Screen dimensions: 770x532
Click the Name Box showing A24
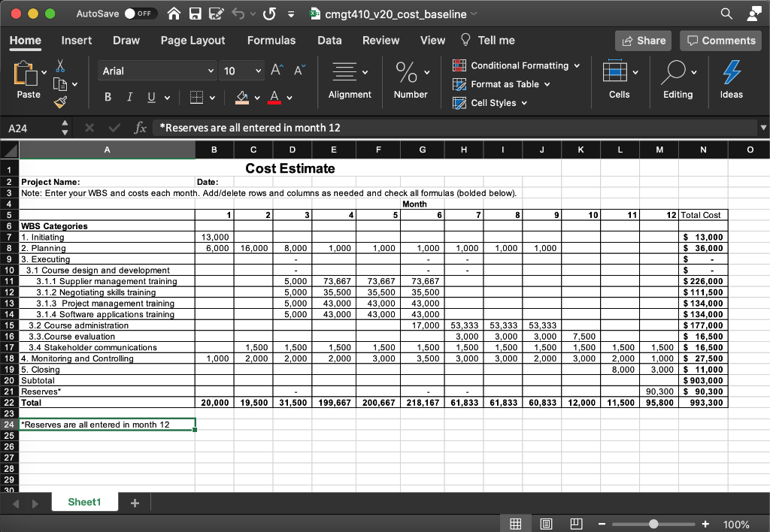click(x=32, y=128)
